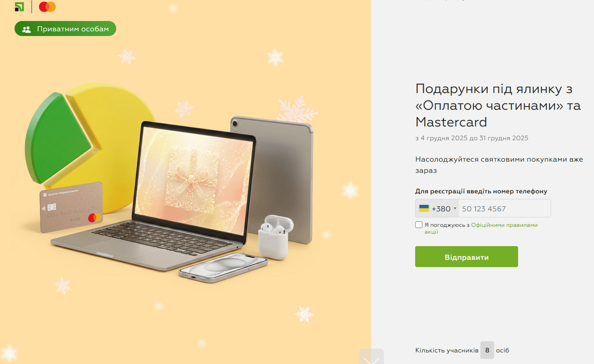Expand the country list via the small arrow
This screenshot has width=594, height=364.
click(x=455, y=209)
